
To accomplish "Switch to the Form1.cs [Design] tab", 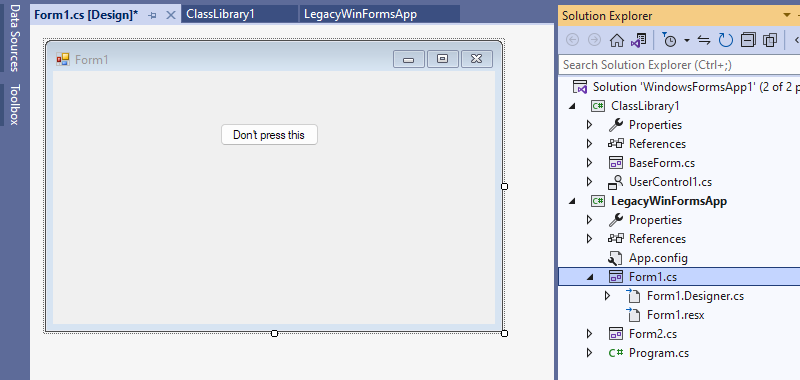I will pos(86,15).
